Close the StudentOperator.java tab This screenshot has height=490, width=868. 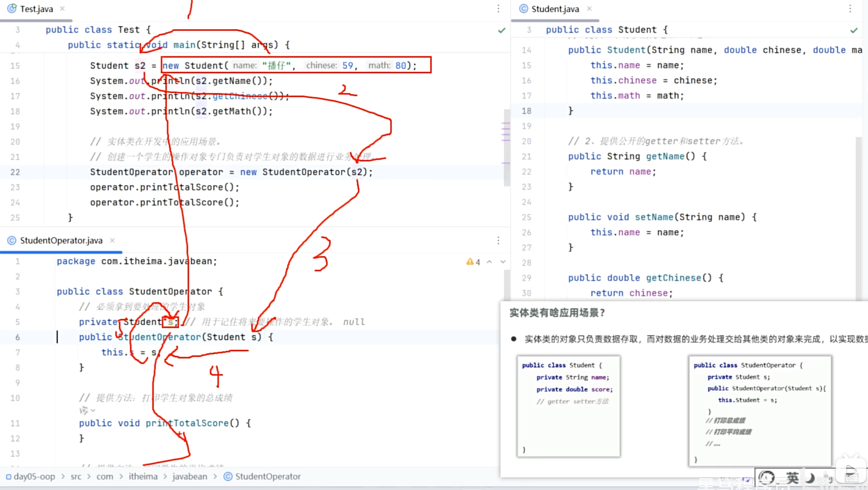[112, 240]
